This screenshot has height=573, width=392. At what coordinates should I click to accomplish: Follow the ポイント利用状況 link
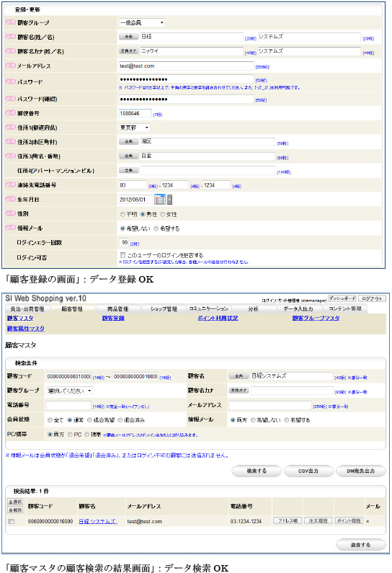coord(218,319)
